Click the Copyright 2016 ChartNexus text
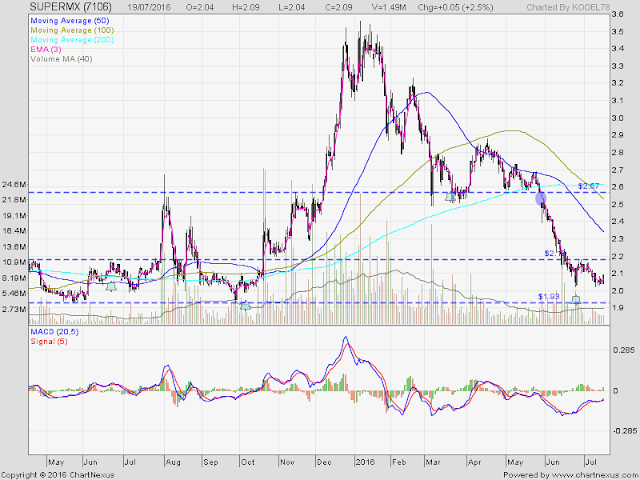Viewport: 640px width, 480px height. click(x=58, y=475)
